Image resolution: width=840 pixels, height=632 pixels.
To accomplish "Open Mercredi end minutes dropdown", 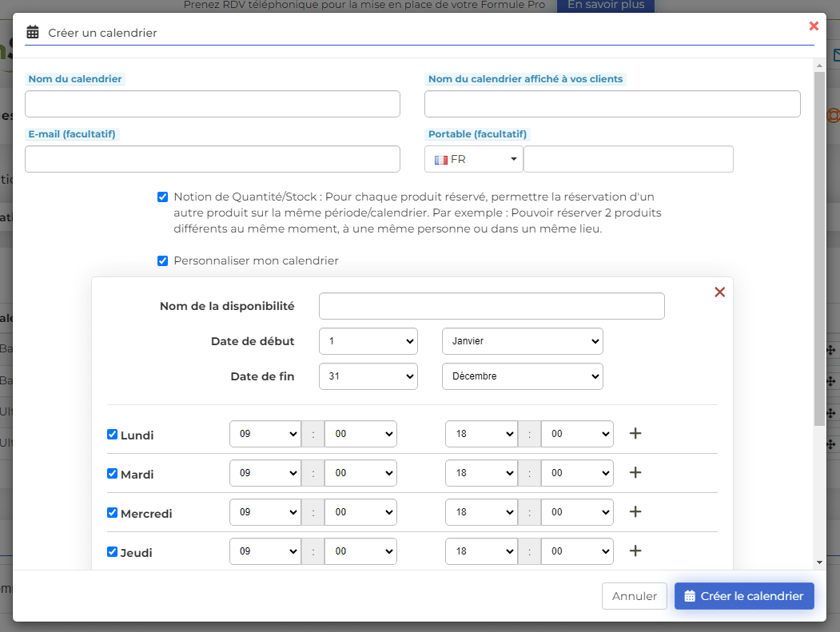I will click(577, 512).
